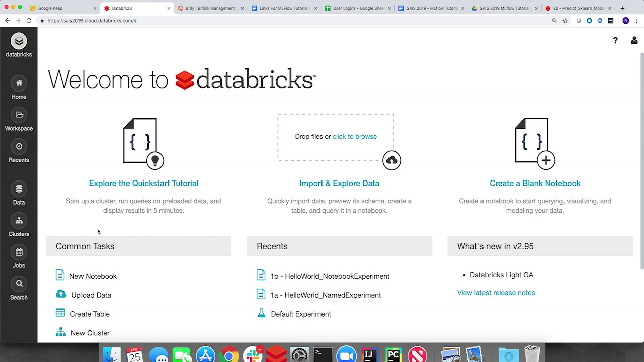644x362 pixels.
Task: Click the Home sidebar icon
Action: (19, 89)
